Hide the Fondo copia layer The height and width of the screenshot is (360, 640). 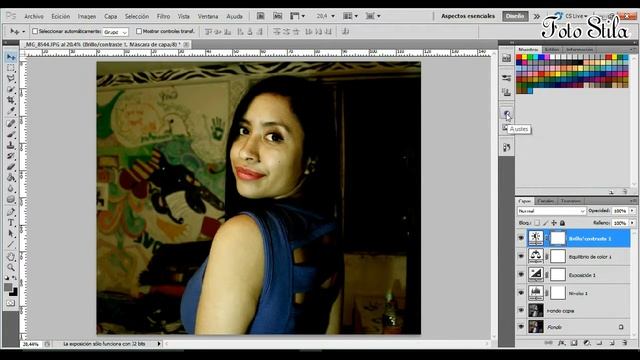point(521,310)
